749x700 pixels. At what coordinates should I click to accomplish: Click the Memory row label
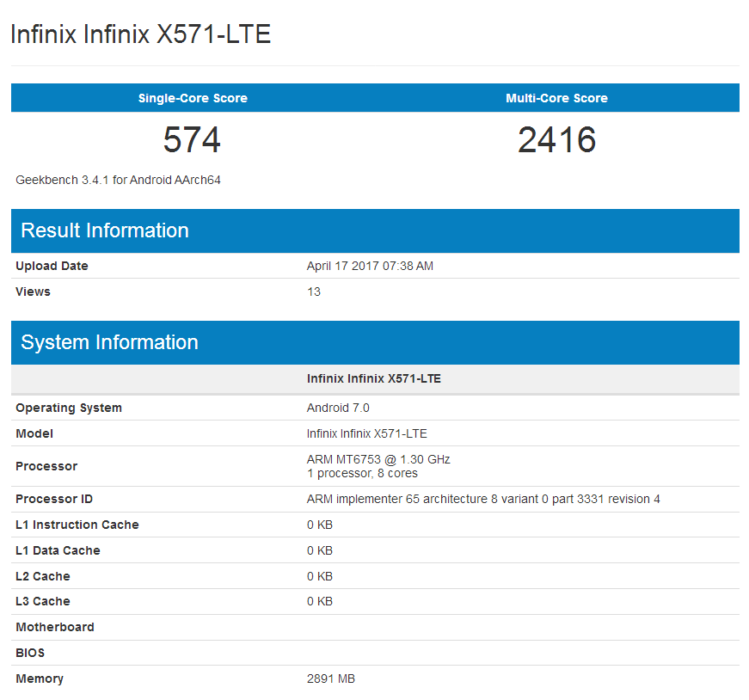click(x=40, y=679)
